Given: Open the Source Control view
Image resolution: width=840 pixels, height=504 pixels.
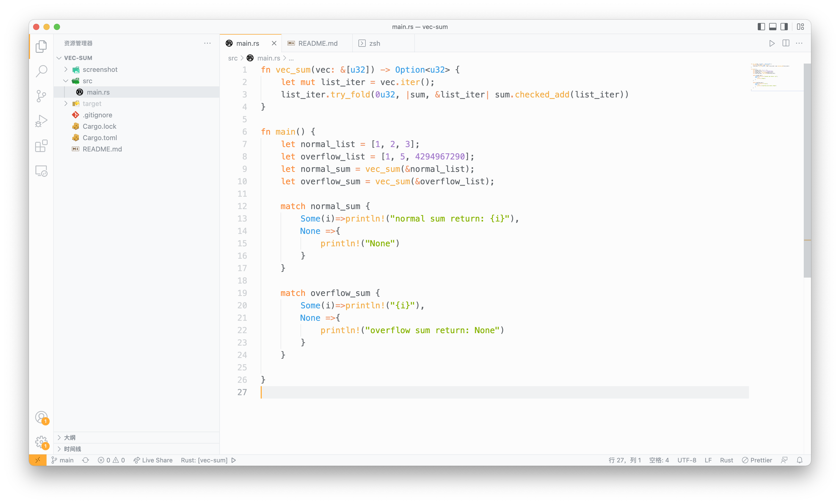Looking at the screenshot, I should [41, 96].
